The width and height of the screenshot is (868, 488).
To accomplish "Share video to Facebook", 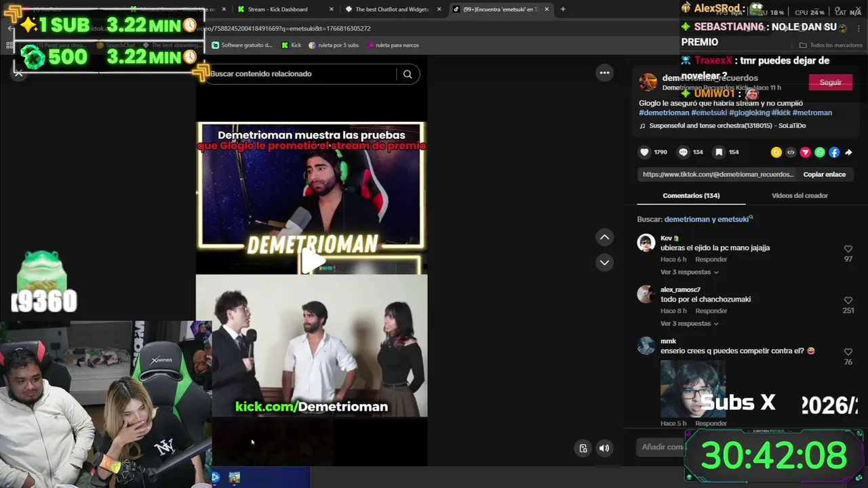I will pos(834,152).
